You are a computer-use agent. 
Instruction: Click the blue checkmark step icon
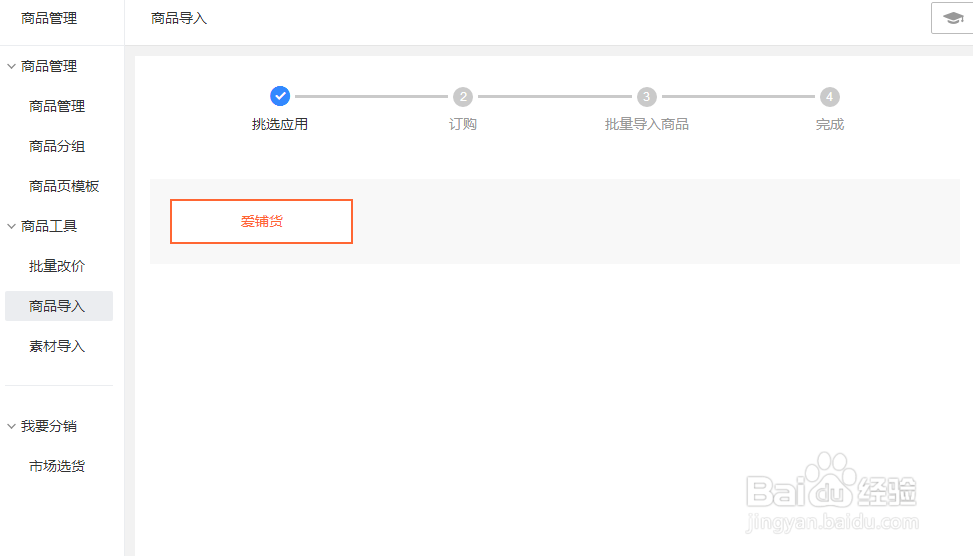[x=280, y=96]
